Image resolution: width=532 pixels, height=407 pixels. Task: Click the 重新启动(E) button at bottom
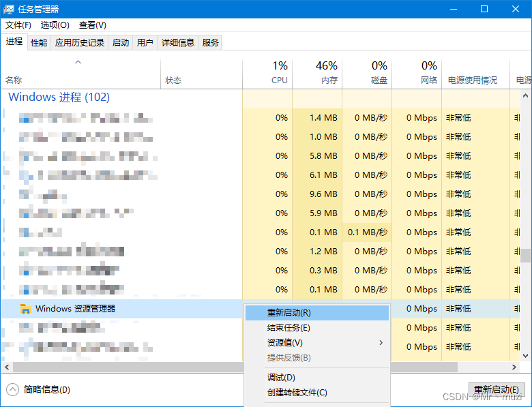point(497,389)
